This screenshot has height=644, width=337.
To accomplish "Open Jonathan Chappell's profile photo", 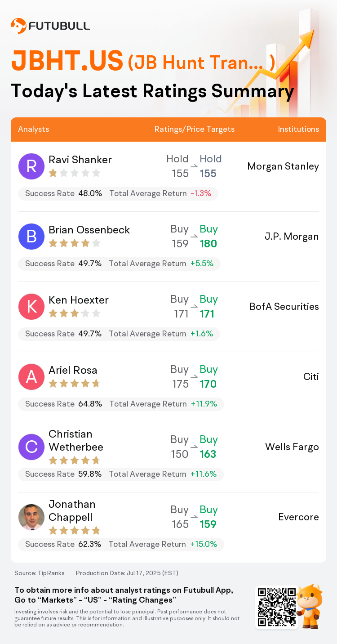I will click(31, 517).
